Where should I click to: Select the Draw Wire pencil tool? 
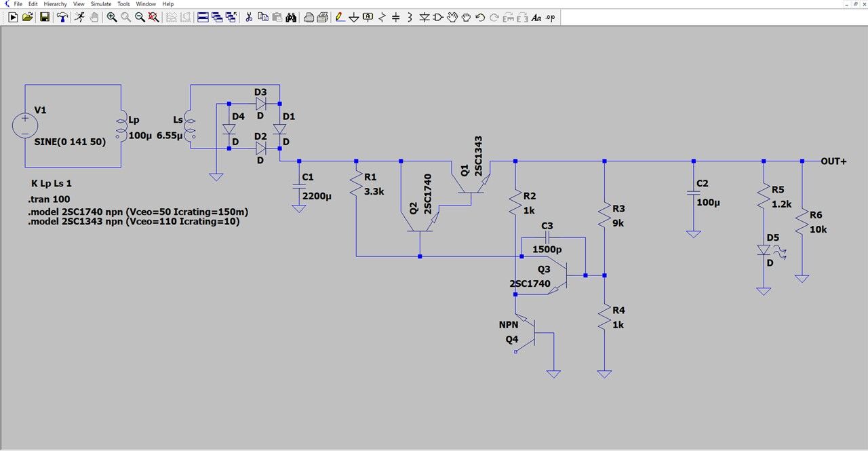point(340,17)
